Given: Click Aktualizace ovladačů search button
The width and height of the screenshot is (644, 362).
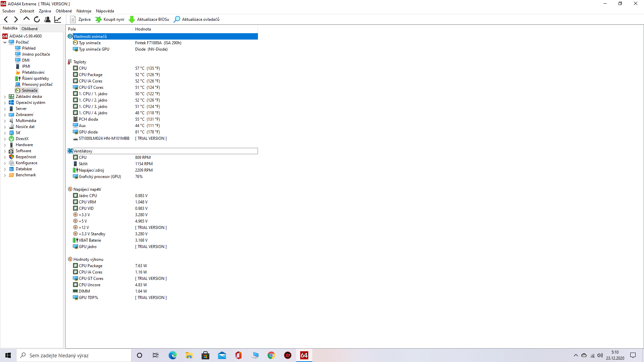Looking at the screenshot, I should [197, 19].
